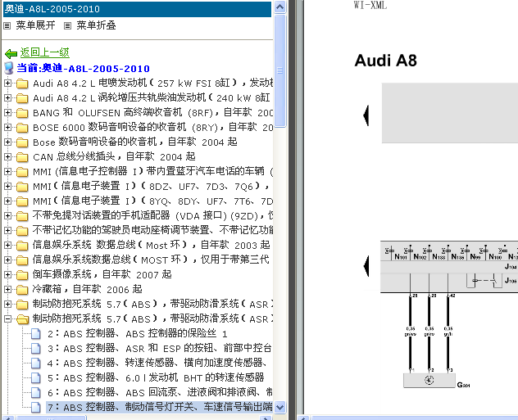Click left arrow of tree horizontal scrollbar
Image resolution: width=518 pixels, height=420 pixels.
point(7,418)
